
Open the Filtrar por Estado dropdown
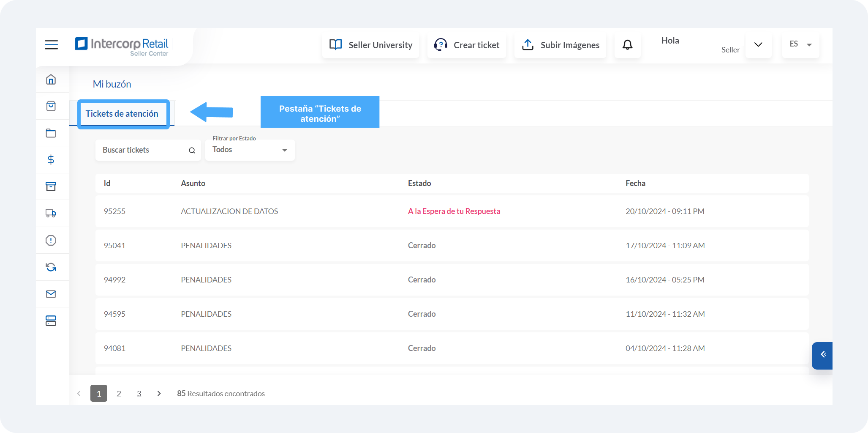[250, 150]
